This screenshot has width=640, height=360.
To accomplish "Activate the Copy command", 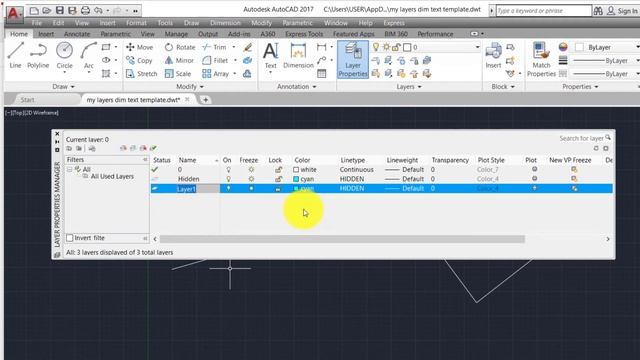I will click(x=139, y=60).
